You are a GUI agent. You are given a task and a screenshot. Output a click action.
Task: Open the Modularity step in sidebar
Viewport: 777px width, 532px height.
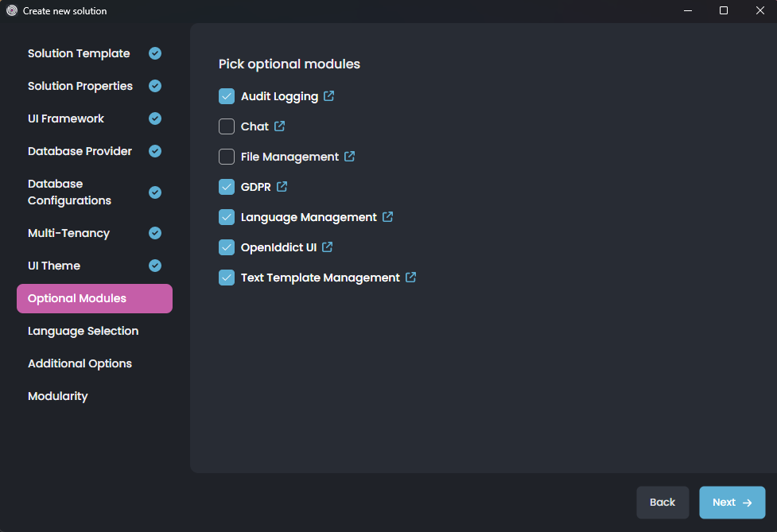[x=57, y=395]
